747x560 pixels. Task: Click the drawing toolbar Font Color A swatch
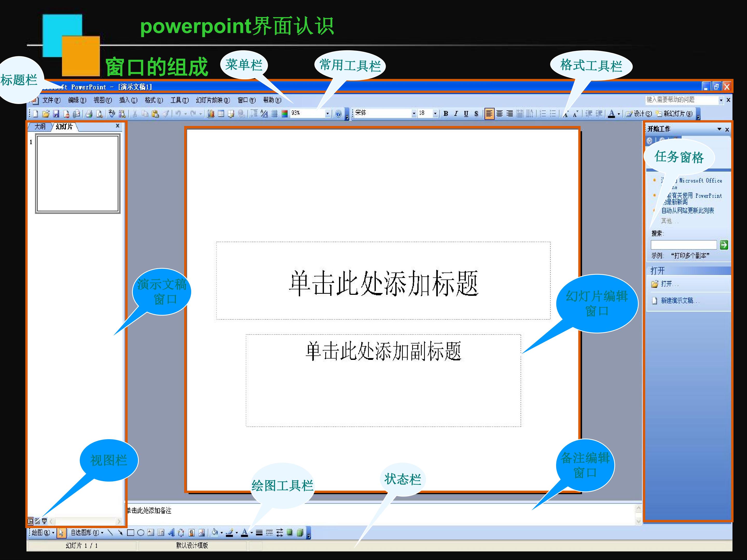click(245, 533)
